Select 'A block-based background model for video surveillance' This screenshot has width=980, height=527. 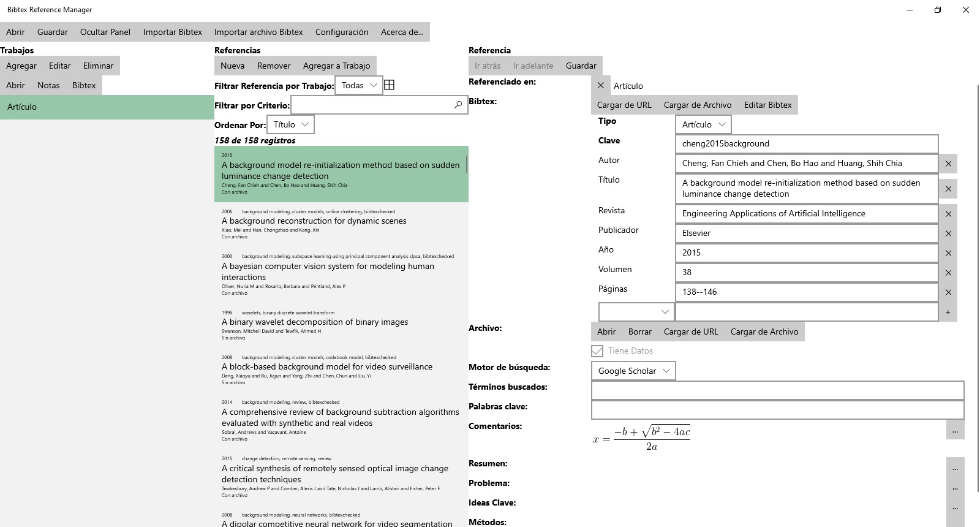click(x=341, y=370)
